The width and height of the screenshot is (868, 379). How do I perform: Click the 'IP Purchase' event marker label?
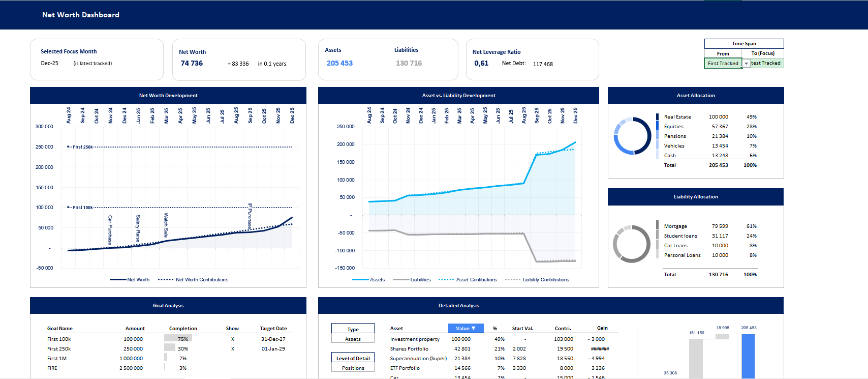coord(250,216)
